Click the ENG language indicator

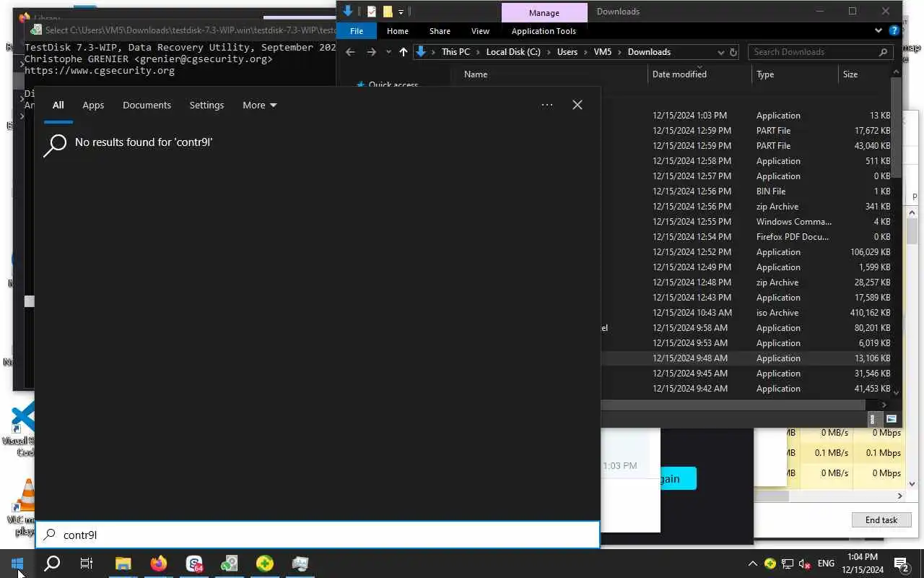826,564
